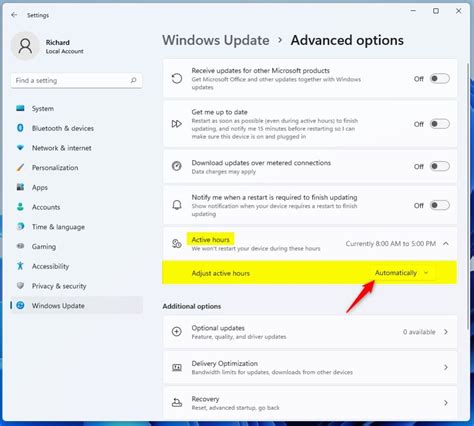Click the Bluetooth & devices icon
Screen dimensions: 474x426
20,128
